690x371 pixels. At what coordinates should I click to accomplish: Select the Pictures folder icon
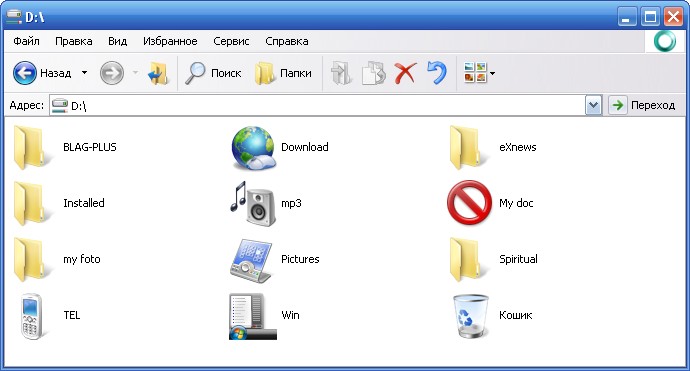252,261
